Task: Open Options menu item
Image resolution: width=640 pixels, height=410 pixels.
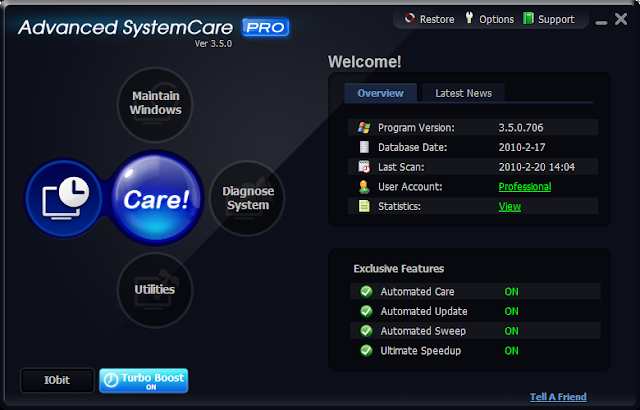Action: tap(496, 19)
